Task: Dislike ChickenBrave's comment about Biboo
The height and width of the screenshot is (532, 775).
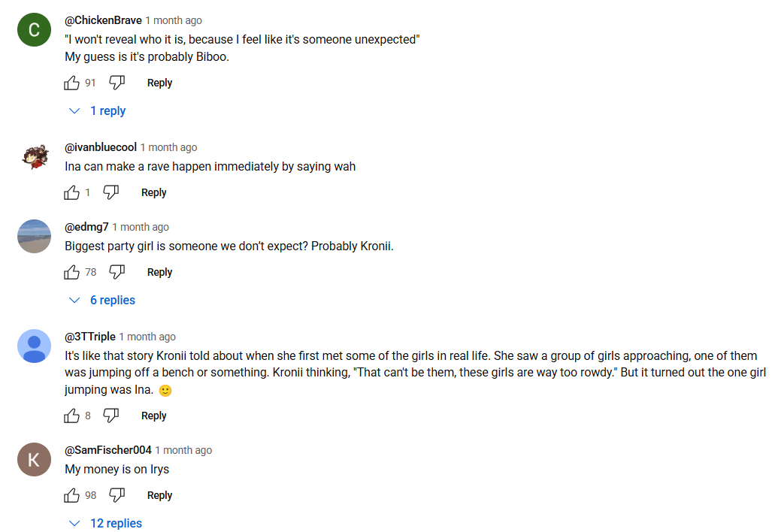Action: pyautogui.click(x=117, y=83)
